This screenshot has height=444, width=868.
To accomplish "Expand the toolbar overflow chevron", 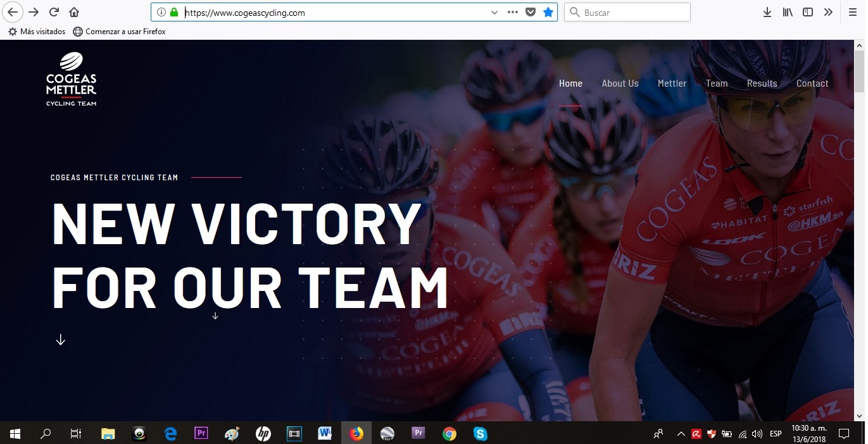I will (x=829, y=11).
